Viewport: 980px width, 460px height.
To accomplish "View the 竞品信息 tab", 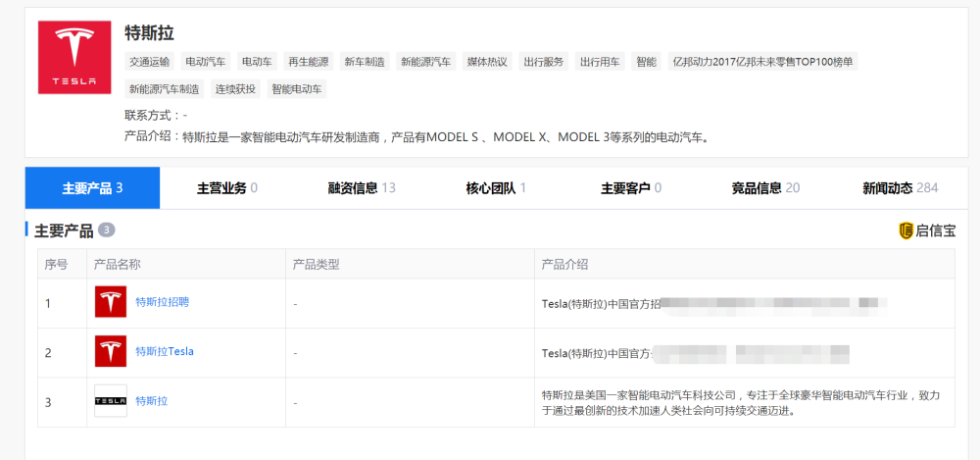I will [x=765, y=187].
